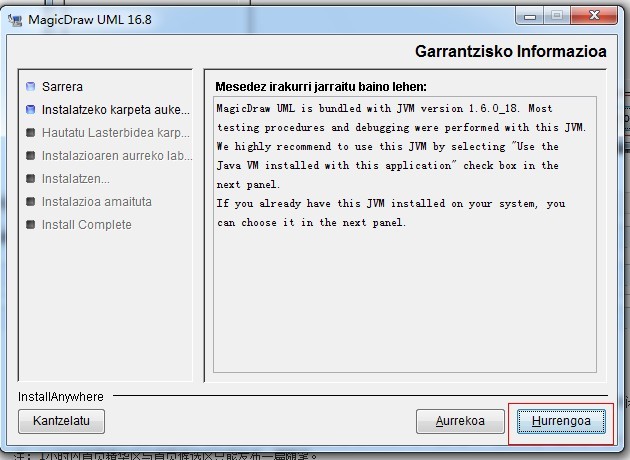Image resolution: width=630 pixels, height=460 pixels.
Task: Close the MagicDraw UML 16.8 installer window
Action: pyautogui.click(x=594, y=16)
